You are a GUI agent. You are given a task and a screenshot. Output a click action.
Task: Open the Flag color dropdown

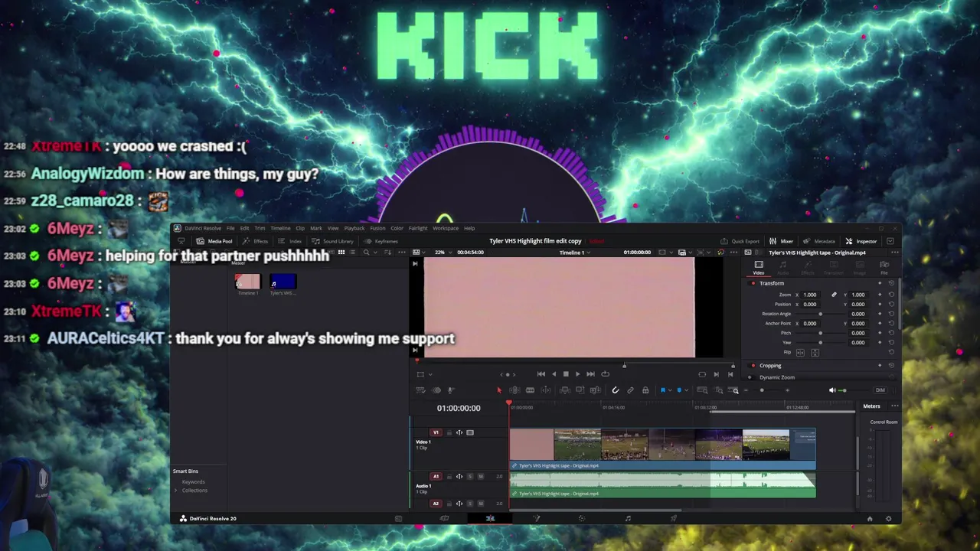668,390
